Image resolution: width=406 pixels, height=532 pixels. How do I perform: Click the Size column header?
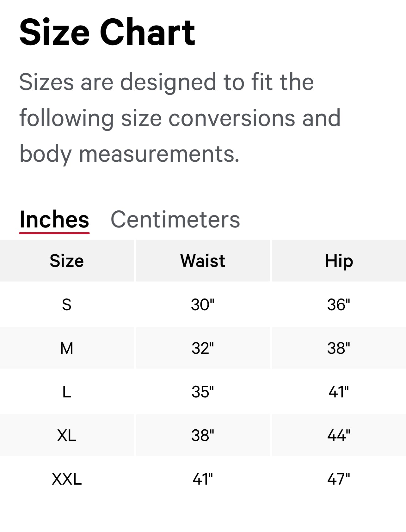coord(67,261)
